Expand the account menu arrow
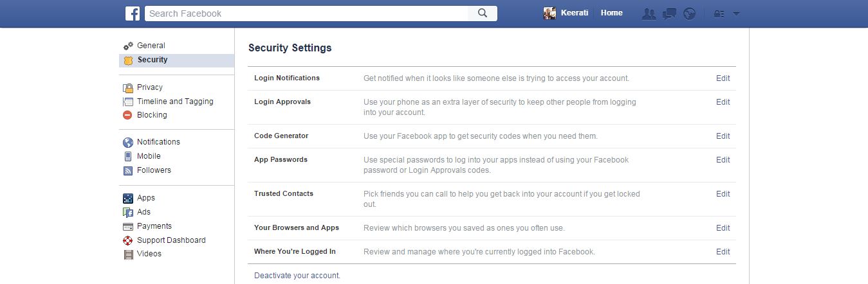The image size is (868, 284). 736,13
